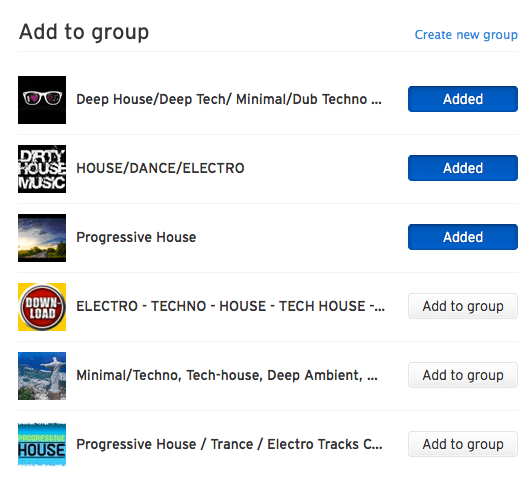Select the 'Deep House/Deep Tech/ Minimal/Dub Techno ...' title

pyautogui.click(x=229, y=99)
